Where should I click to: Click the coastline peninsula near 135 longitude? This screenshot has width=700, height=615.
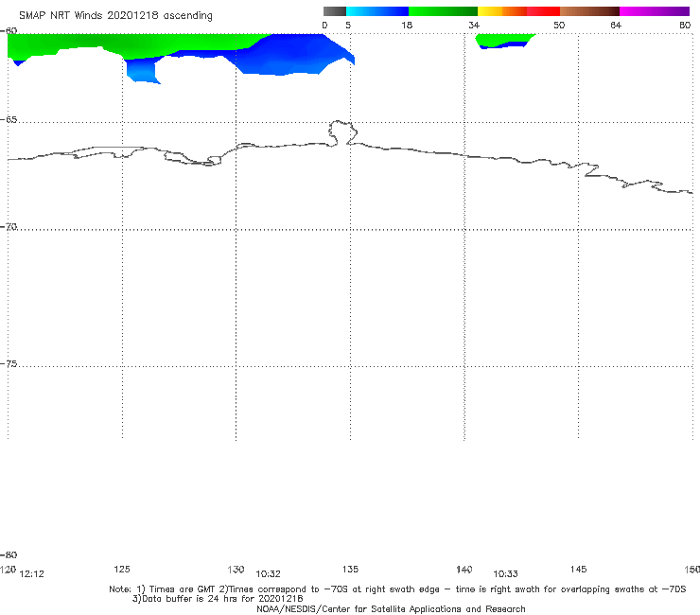pos(342,133)
